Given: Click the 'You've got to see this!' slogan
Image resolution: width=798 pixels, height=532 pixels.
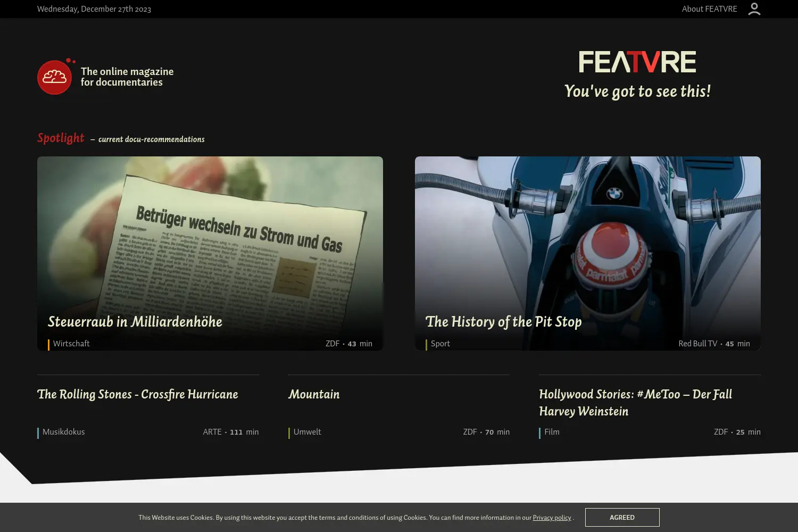Looking at the screenshot, I should [x=637, y=92].
